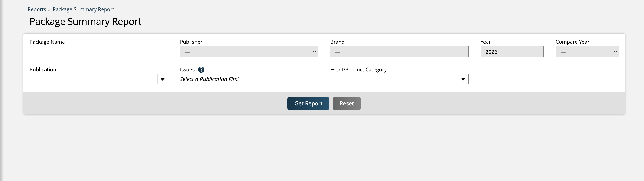Go to the Reports breadcrumb link
Viewport: 644px width, 181px height.
pos(37,9)
